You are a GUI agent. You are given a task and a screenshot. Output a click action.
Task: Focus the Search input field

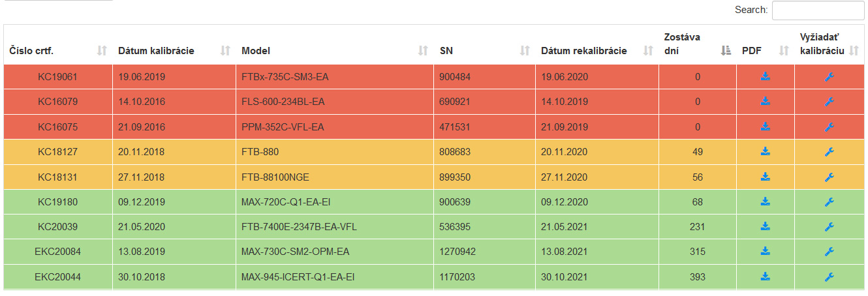pyautogui.click(x=818, y=10)
